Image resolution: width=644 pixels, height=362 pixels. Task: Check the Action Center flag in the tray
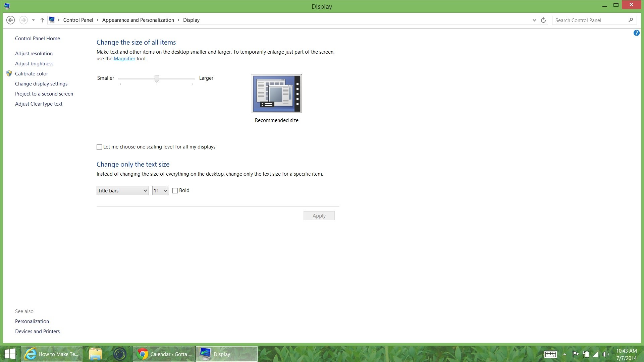pos(576,354)
